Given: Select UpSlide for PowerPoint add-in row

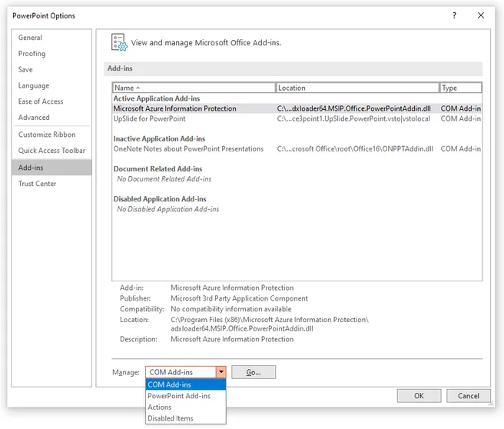Looking at the screenshot, I should [x=297, y=118].
